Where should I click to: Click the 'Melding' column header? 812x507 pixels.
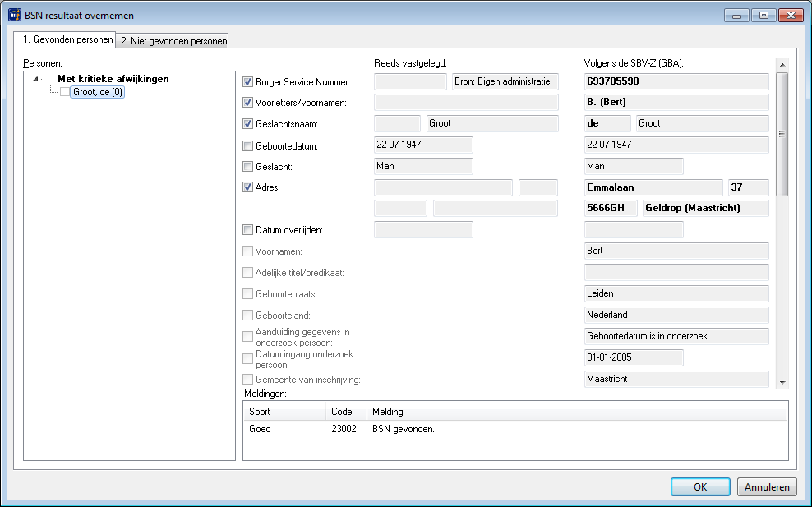(577, 412)
